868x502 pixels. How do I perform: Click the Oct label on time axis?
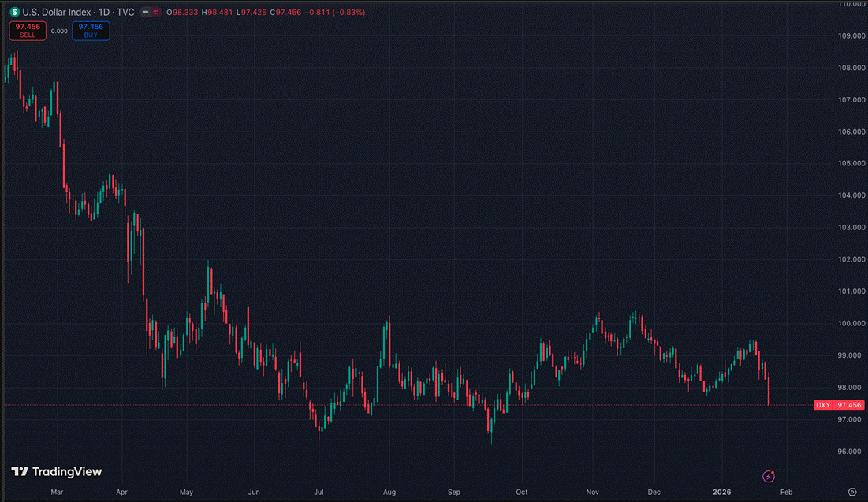click(521, 492)
